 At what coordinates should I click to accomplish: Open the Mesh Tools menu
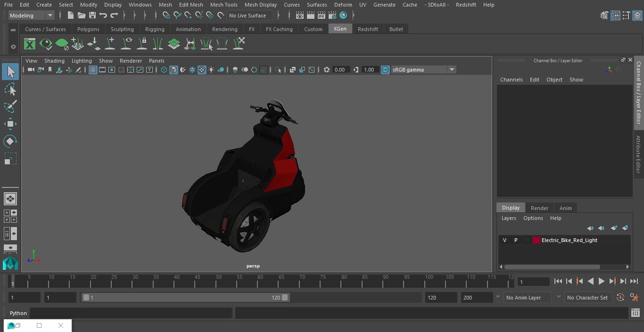tap(223, 5)
